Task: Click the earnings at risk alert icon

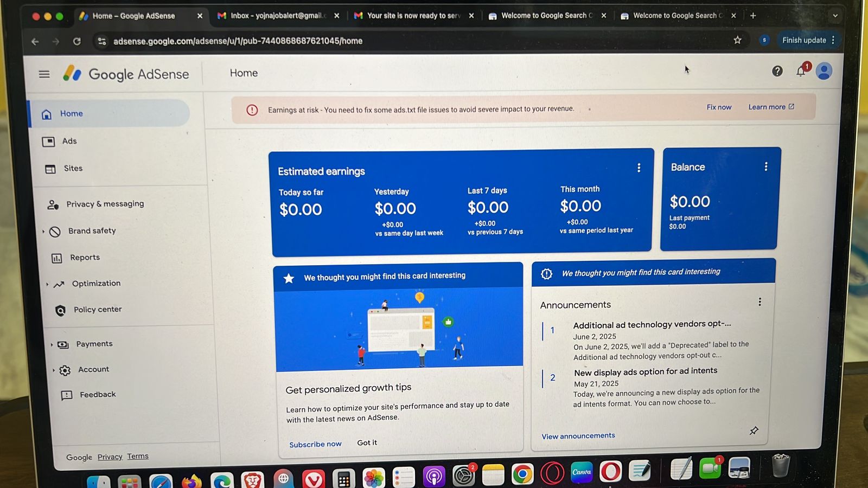Action: tap(252, 110)
